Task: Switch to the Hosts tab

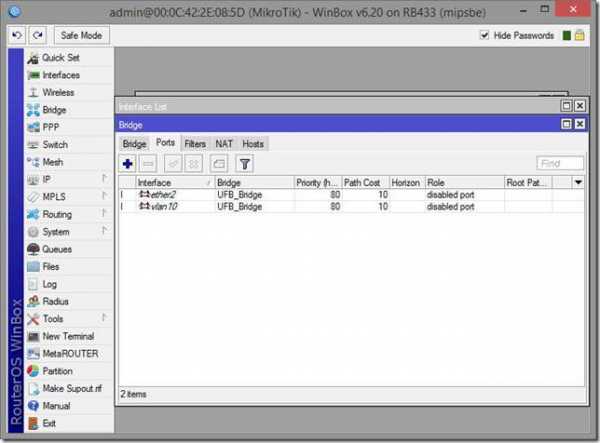Action: [253, 144]
